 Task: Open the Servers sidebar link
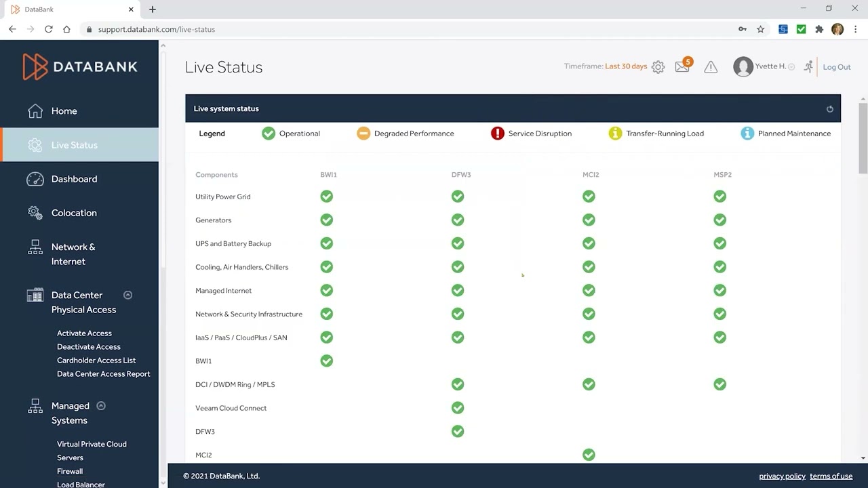click(70, 457)
